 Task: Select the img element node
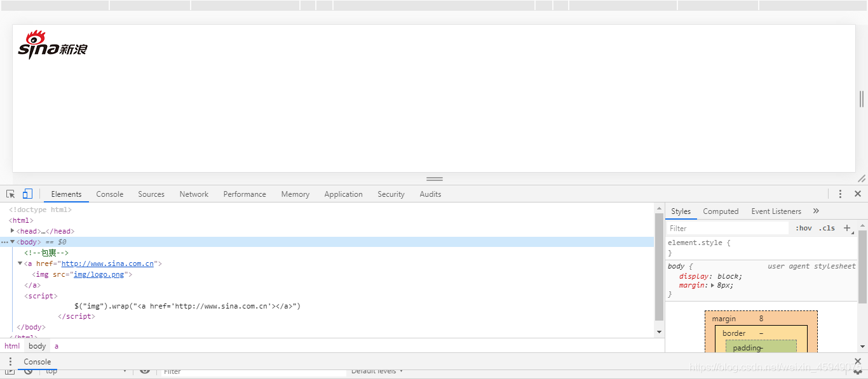tap(82, 274)
